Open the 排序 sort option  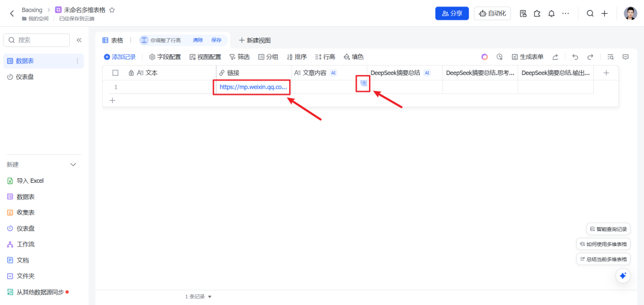[x=296, y=57]
